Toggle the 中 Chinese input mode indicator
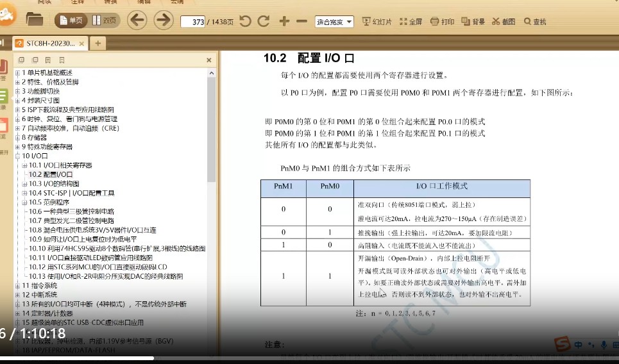This screenshot has height=364, width=619. coord(579,345)
